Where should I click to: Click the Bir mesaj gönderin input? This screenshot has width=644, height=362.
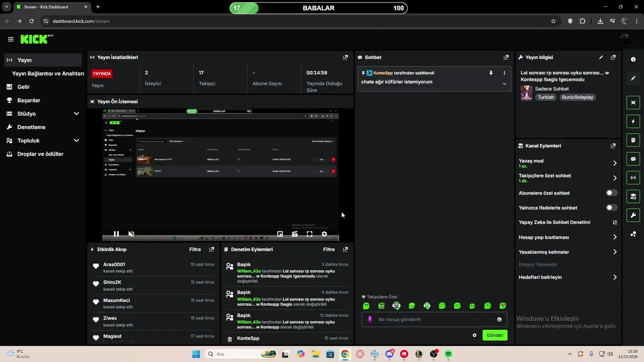point(434,319)
